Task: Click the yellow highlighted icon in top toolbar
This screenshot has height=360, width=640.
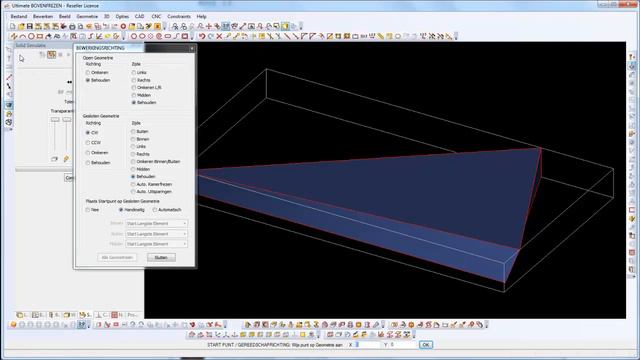Action: tap(285, 27)
